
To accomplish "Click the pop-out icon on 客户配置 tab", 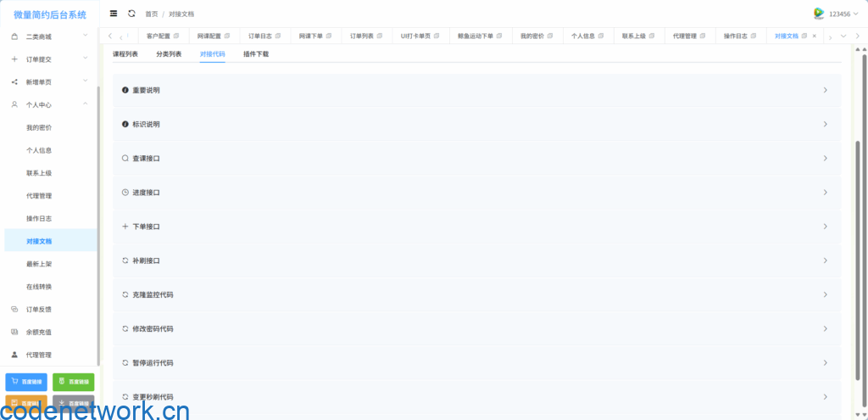I will pos(177,36).
